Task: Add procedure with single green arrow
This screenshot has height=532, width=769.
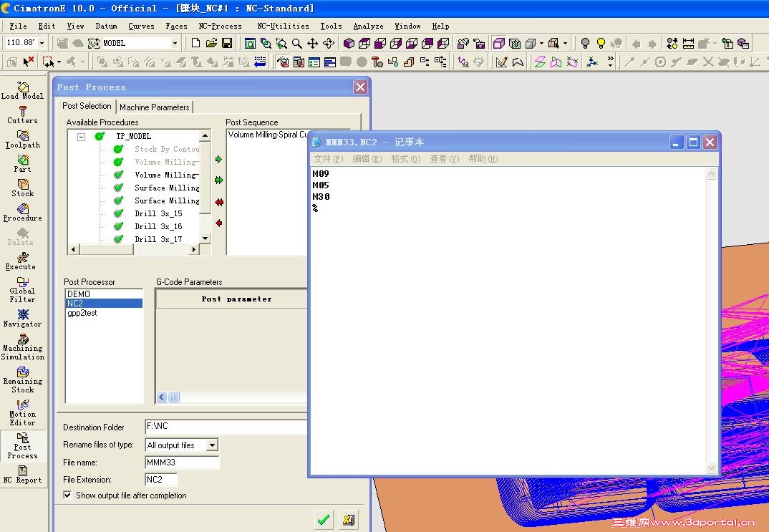Action: pos(218,160)
